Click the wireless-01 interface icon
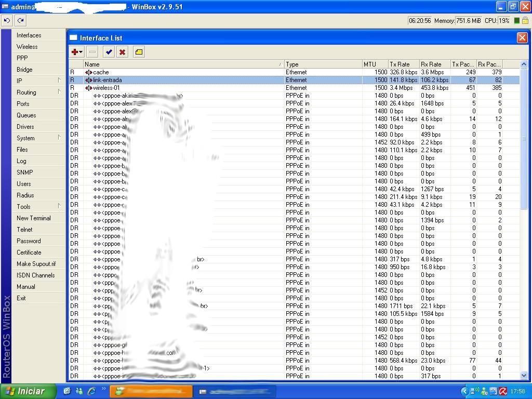Screen dimensions: 532x399 click(x=88, y=88)
